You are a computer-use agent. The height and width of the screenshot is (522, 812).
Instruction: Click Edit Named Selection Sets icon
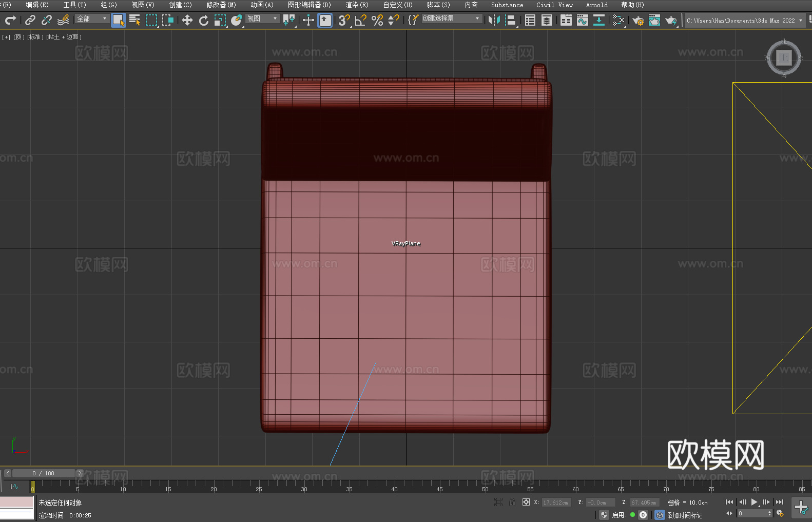pos(413,20)
